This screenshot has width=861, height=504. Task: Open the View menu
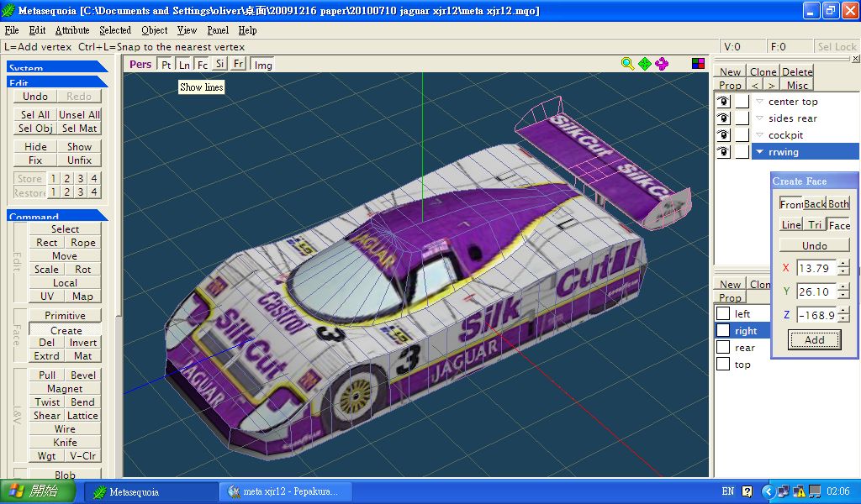(187, 30)
